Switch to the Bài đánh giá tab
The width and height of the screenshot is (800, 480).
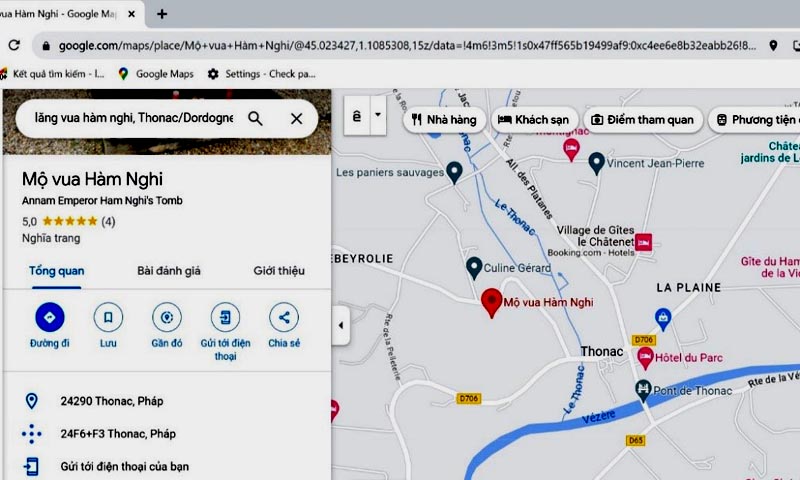point(169,271)
